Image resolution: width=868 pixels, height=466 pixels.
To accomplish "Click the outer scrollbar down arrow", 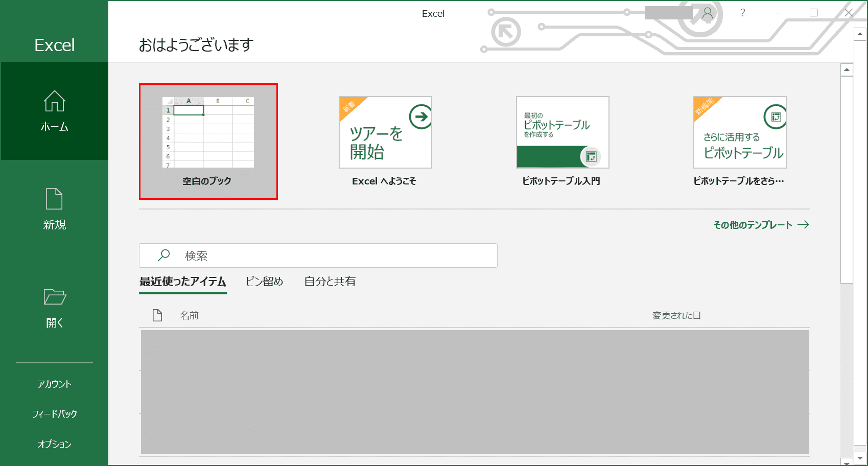I will tap(860, 458).
